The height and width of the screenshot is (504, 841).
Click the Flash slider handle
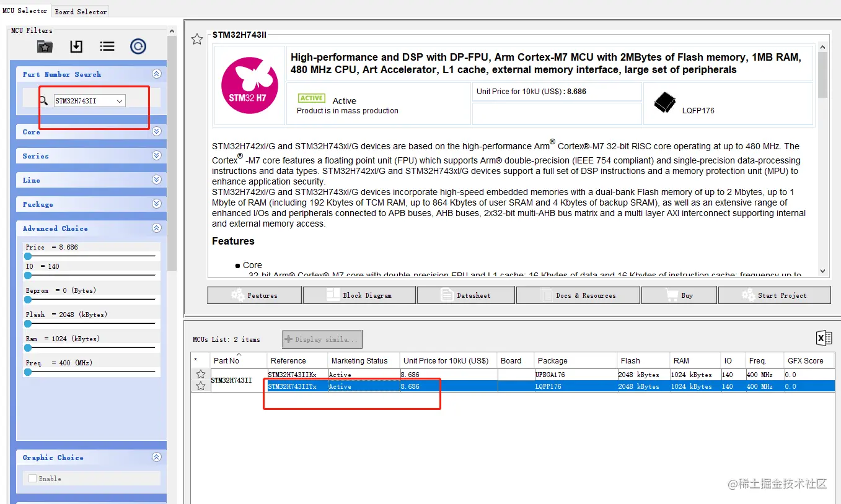[28, 323]
